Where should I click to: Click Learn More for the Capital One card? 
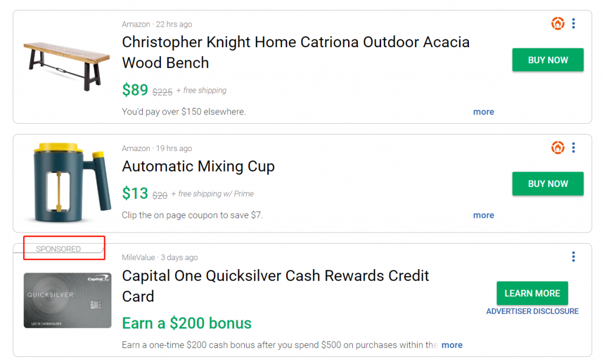533,293
